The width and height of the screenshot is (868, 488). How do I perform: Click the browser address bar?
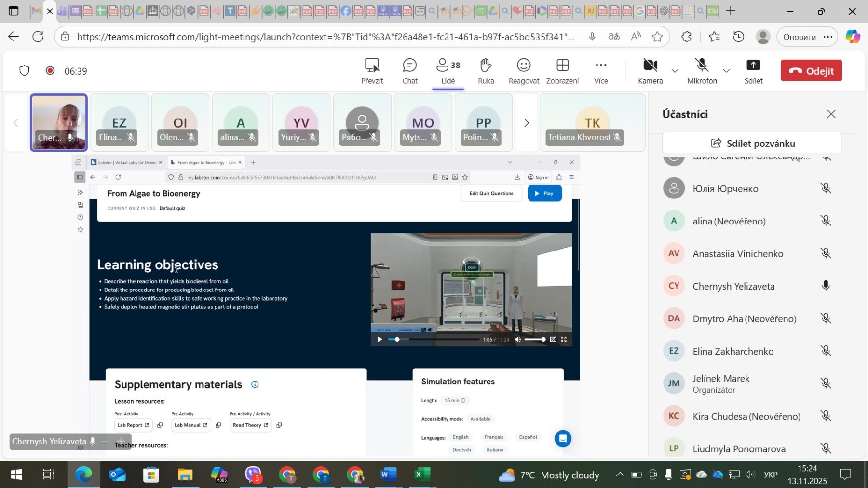[325, 37]
